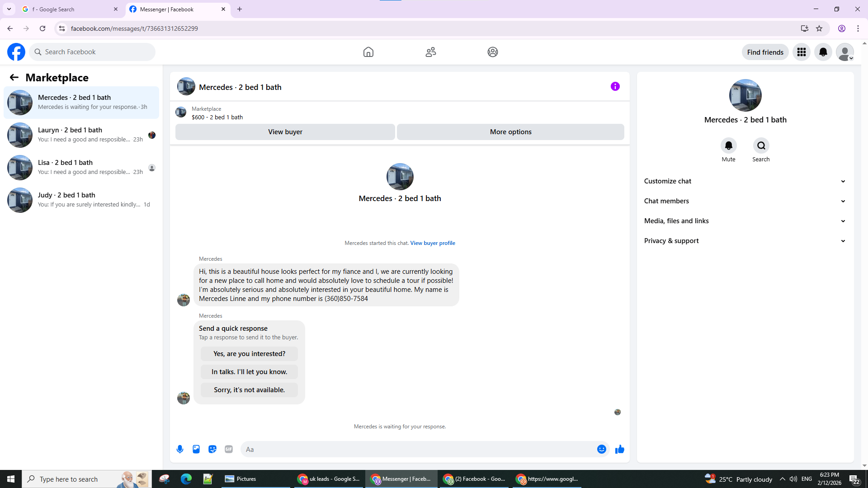Open Chrome's three-dot menu
The image size is (868, 488).
[858, 28]
